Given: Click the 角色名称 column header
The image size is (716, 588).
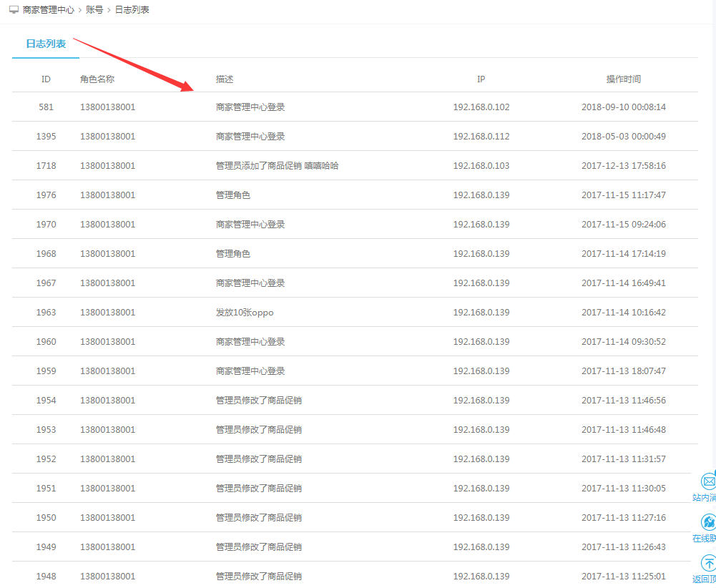Looking at the screenshot, I should tap(97, 79).
